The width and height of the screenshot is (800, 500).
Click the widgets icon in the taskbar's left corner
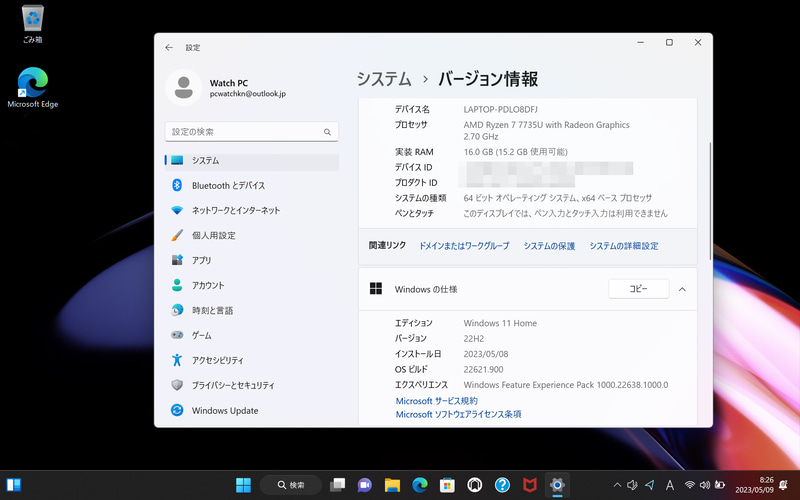point(13,485)
